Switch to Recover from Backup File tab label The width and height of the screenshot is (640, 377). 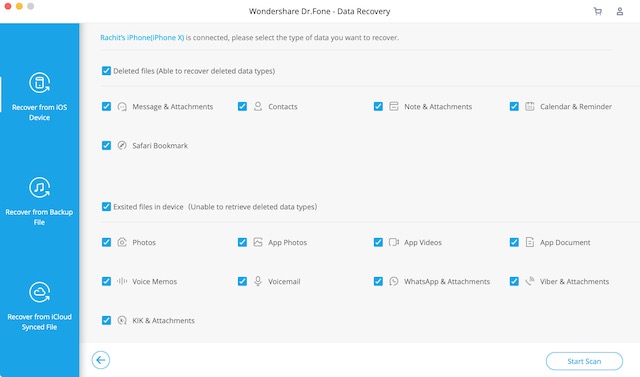39,217
